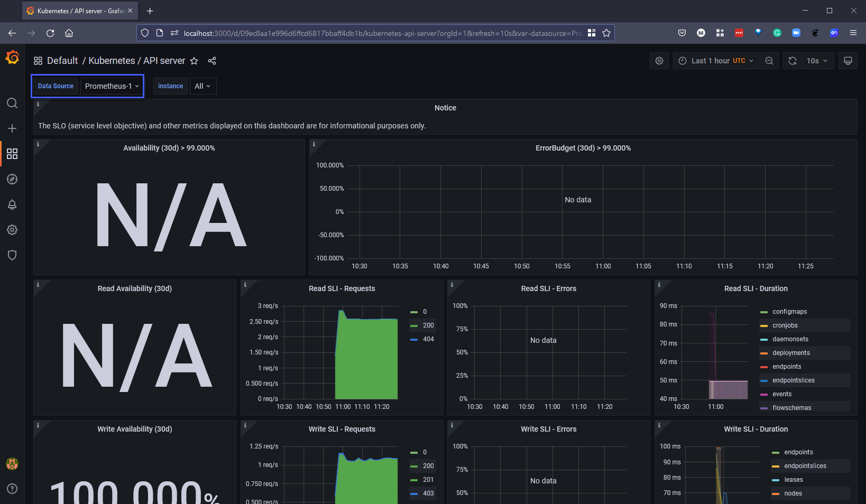Click the browser address bar URL

381,33
